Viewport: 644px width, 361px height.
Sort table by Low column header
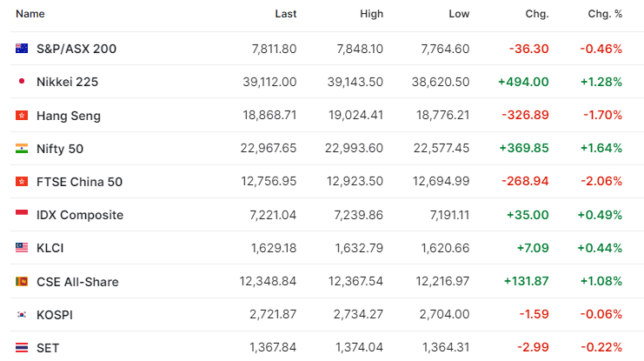point(459,14)
